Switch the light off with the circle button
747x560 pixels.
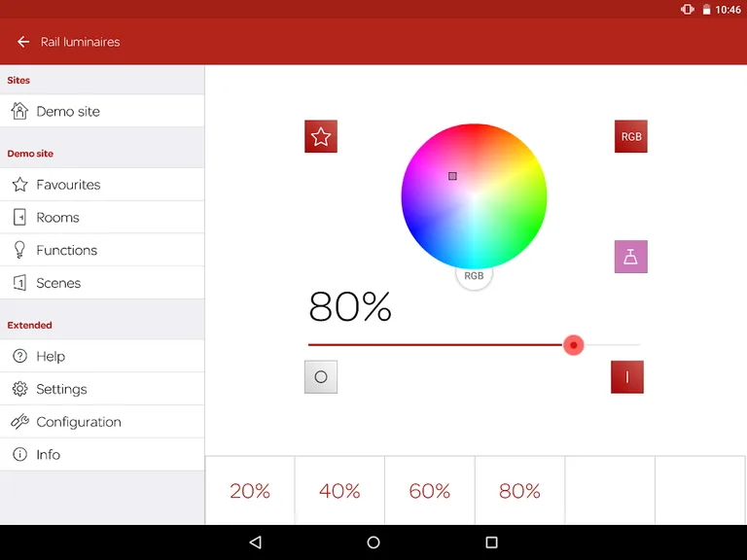tap(321, 377)
